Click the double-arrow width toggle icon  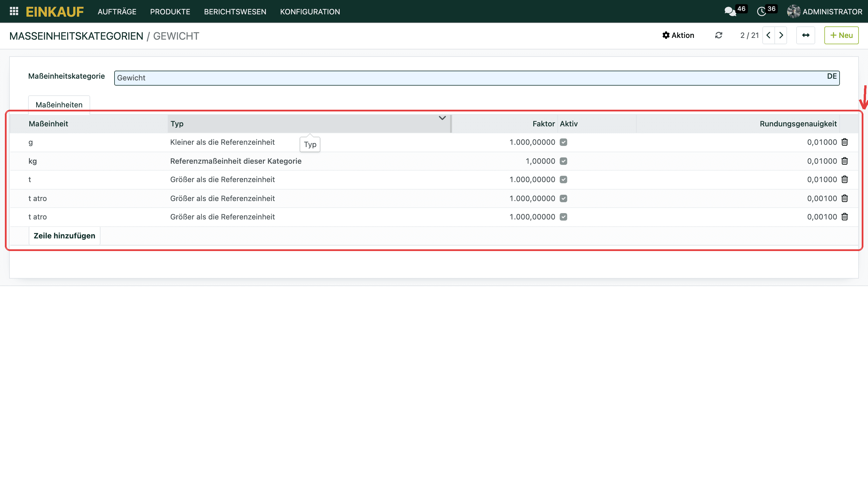(x=806, y=35)
